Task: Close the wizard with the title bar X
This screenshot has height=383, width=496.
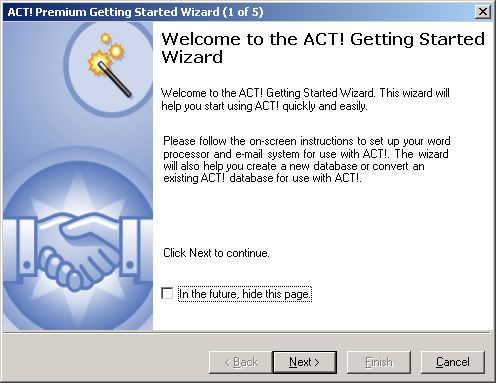Action: point(482,12)
